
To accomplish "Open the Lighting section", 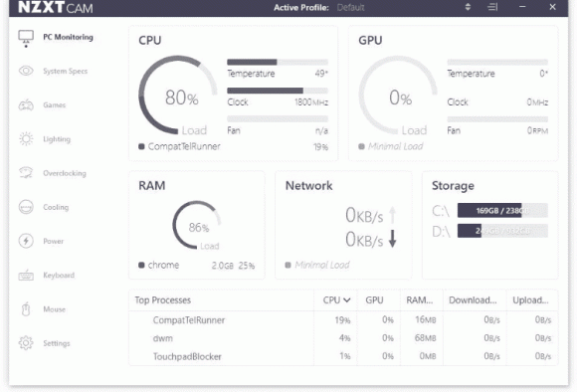I will 57,139.
